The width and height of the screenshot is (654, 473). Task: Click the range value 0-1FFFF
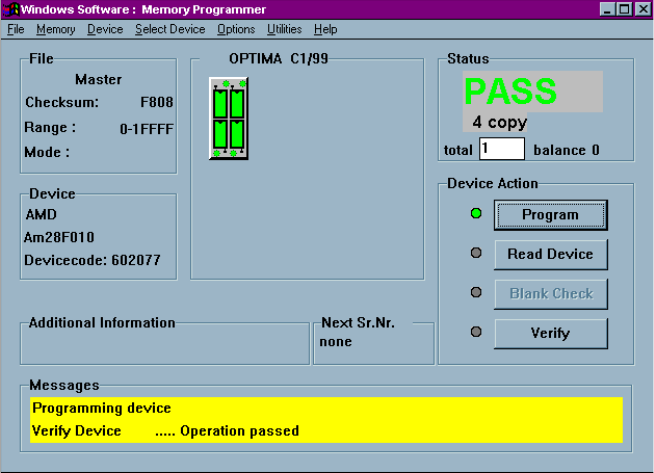coord(146,129)
